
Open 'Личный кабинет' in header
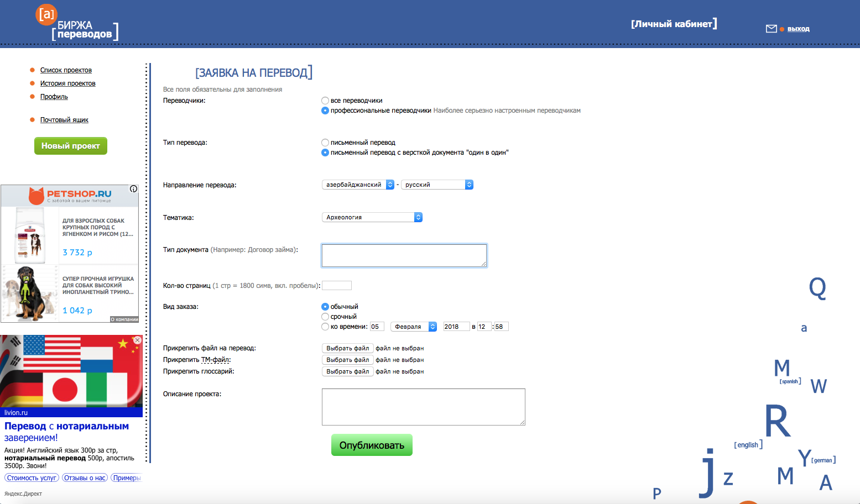coord(674,24)
